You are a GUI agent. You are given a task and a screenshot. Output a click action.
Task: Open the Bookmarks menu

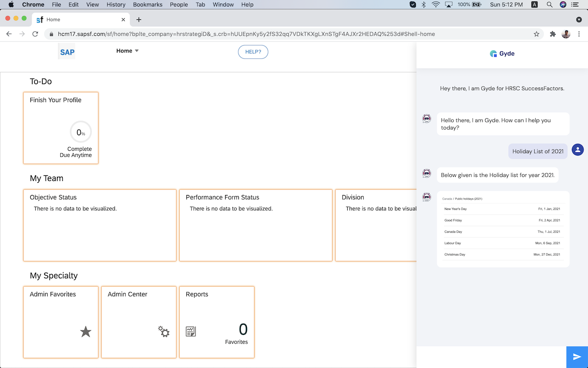point(148,5)
